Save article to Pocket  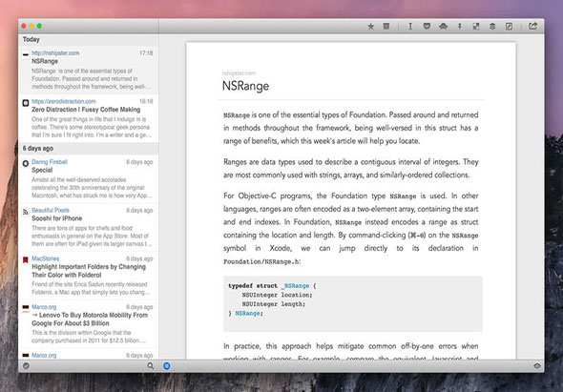point(427,26)
